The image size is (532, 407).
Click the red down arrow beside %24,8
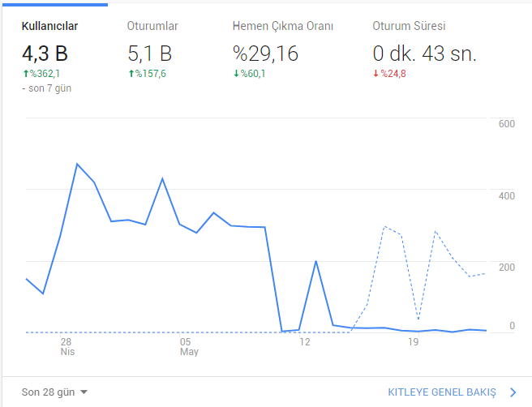(x=375, y=74)
